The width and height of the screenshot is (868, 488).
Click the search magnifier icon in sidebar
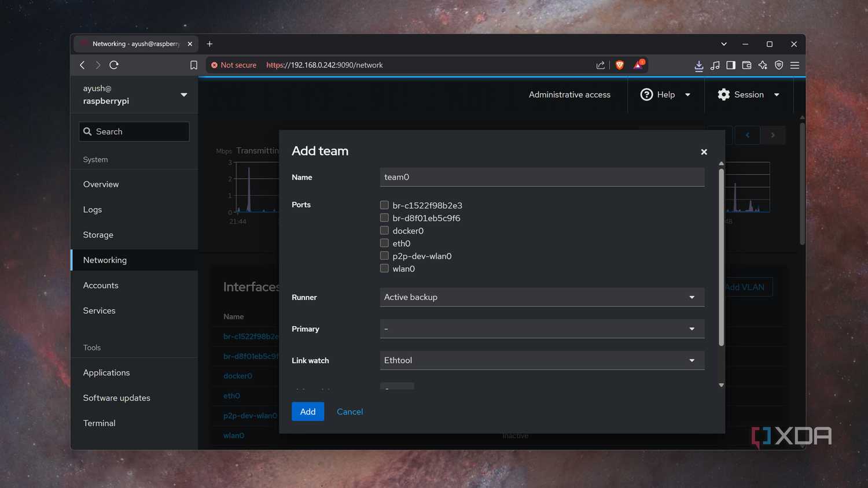87,132
